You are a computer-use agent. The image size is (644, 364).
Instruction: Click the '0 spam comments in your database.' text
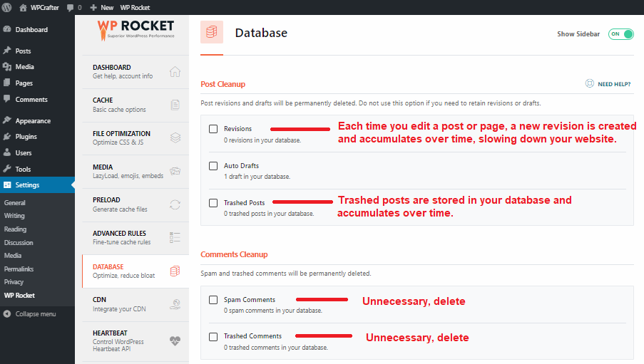click(x=272, y=311)
